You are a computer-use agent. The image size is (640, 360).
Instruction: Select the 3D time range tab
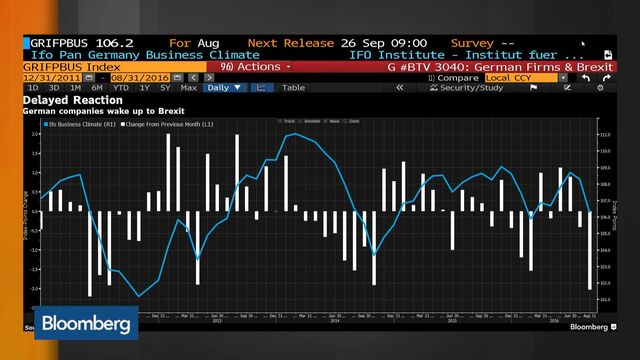pyautogui.click(x=54, y=88)
